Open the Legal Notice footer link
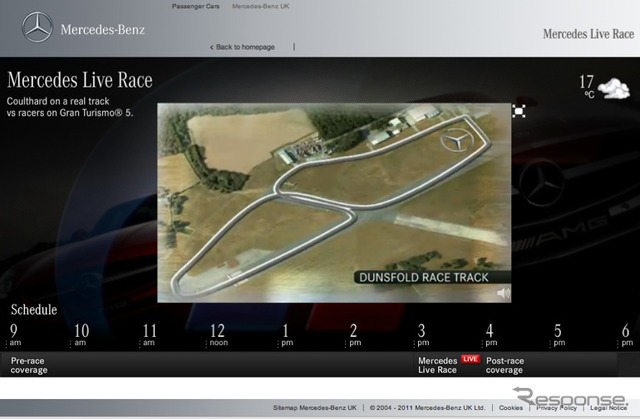Viewport: 640px width, 419px height. click(608, 408)
